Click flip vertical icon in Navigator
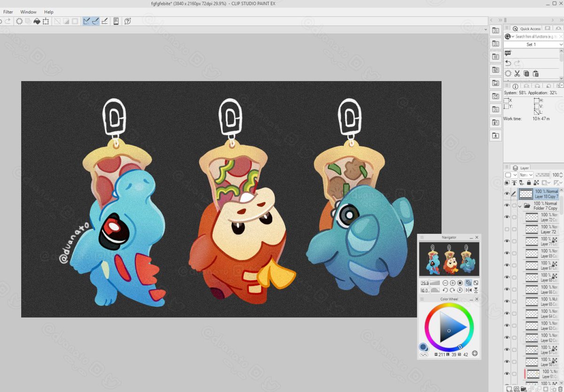 point(476,290)
